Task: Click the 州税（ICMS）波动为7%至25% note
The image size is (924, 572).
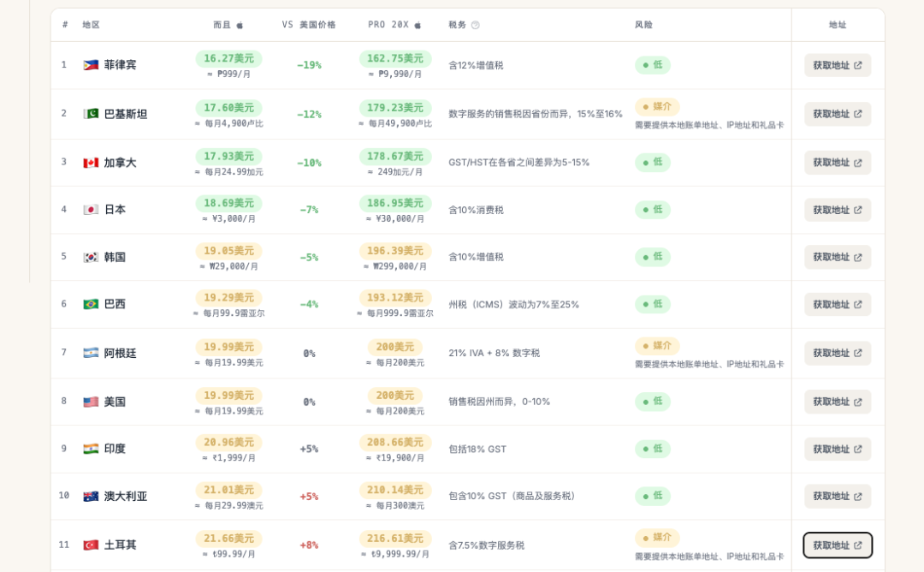Action: tap(514, 305)
